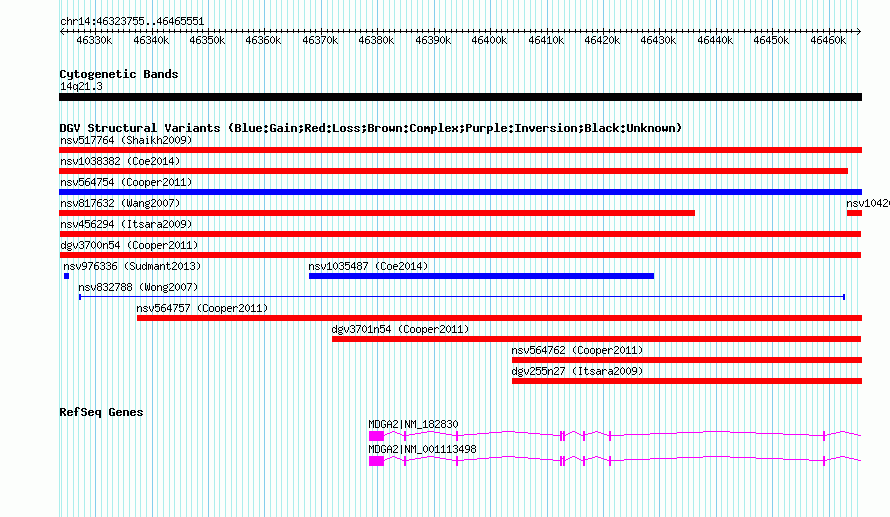Open variant dgv3700n54 (Cooper2011) label
The width and height of the screenshot is (890, 517).
(129, 245)
